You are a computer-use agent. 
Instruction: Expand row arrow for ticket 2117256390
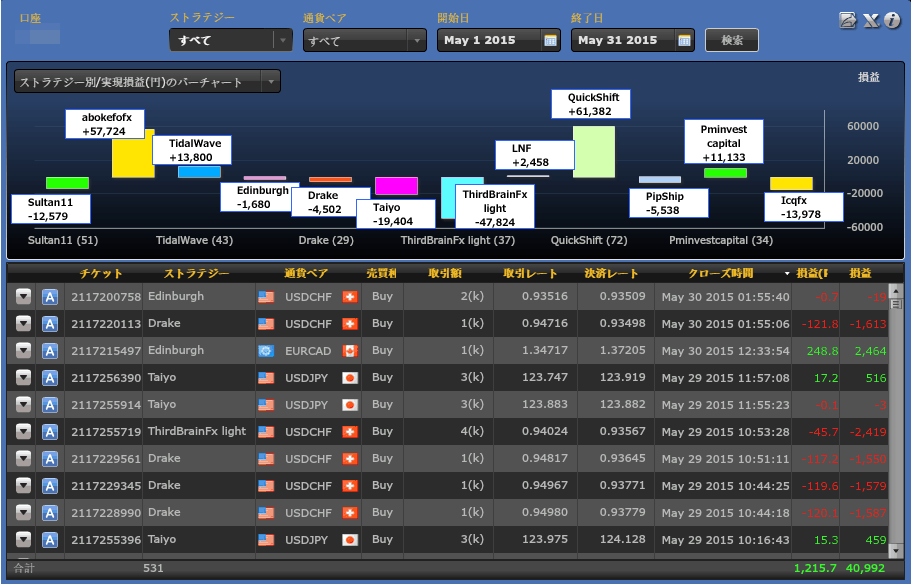[x=23, y=377]
